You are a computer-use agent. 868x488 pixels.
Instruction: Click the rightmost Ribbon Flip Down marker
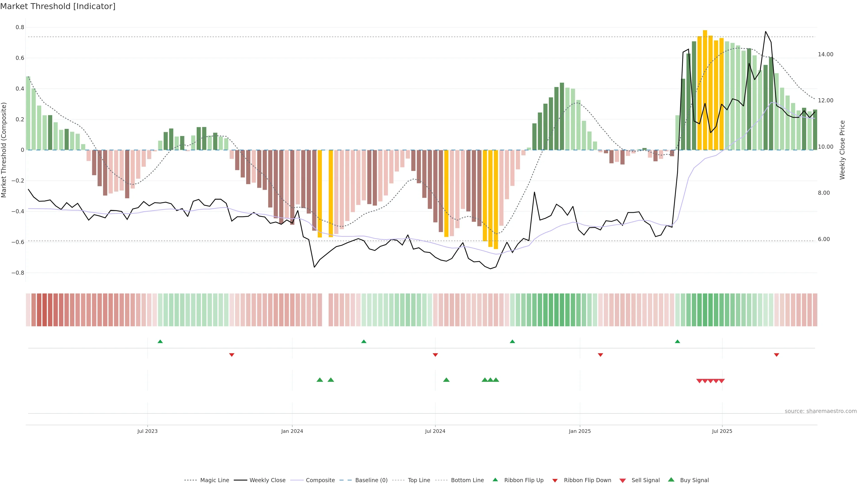[776, 355]
